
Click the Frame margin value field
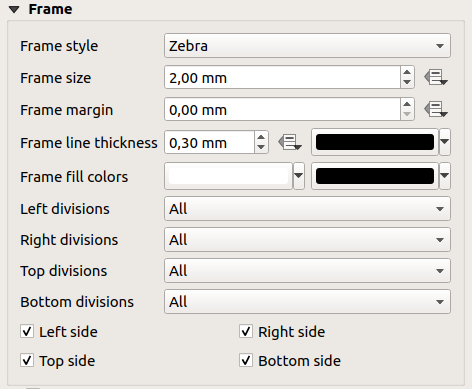pos(282,109)
